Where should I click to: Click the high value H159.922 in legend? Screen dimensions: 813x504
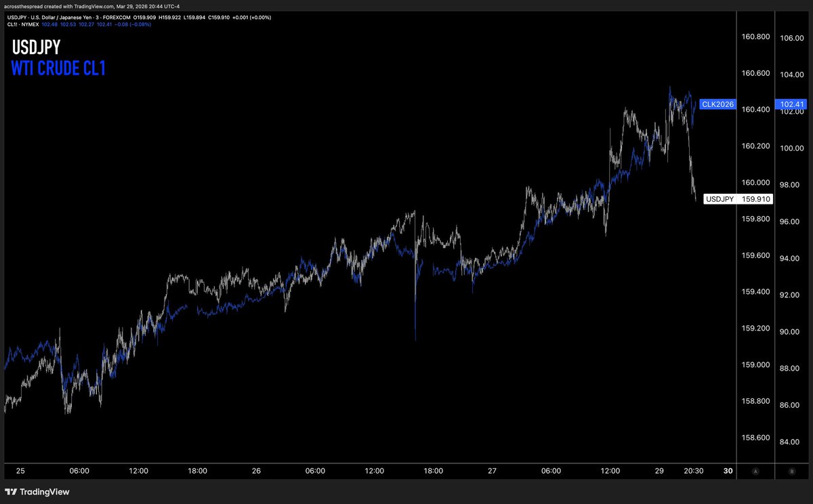(x=170, y=17)
